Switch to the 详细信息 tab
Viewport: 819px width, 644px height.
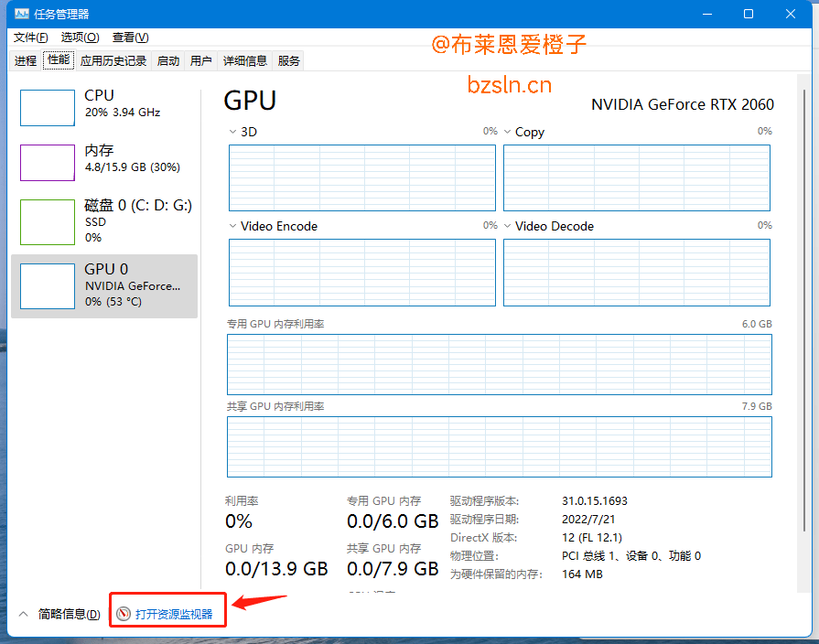tap(245, 60)
